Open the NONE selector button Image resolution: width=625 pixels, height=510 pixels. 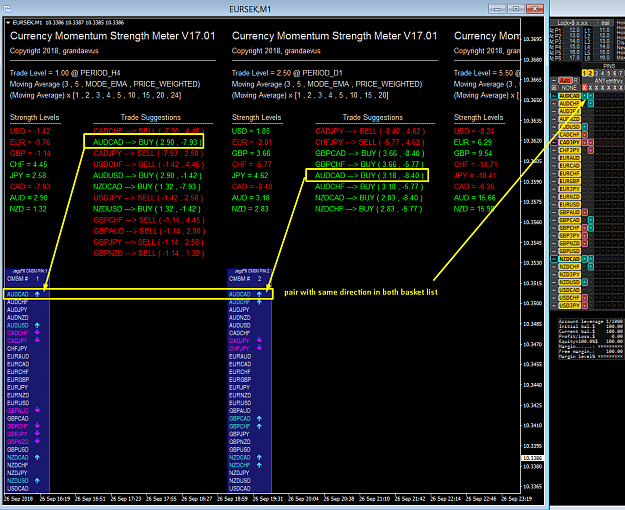[570, 87]
